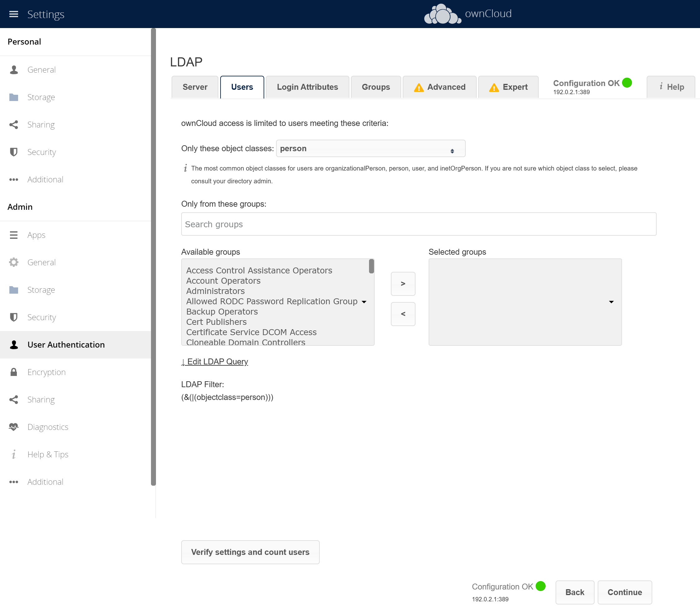Viewport: 700px width, 611px height.
Task: Open the hamburger menu next to Settings
Action: [x=14, y=14]
